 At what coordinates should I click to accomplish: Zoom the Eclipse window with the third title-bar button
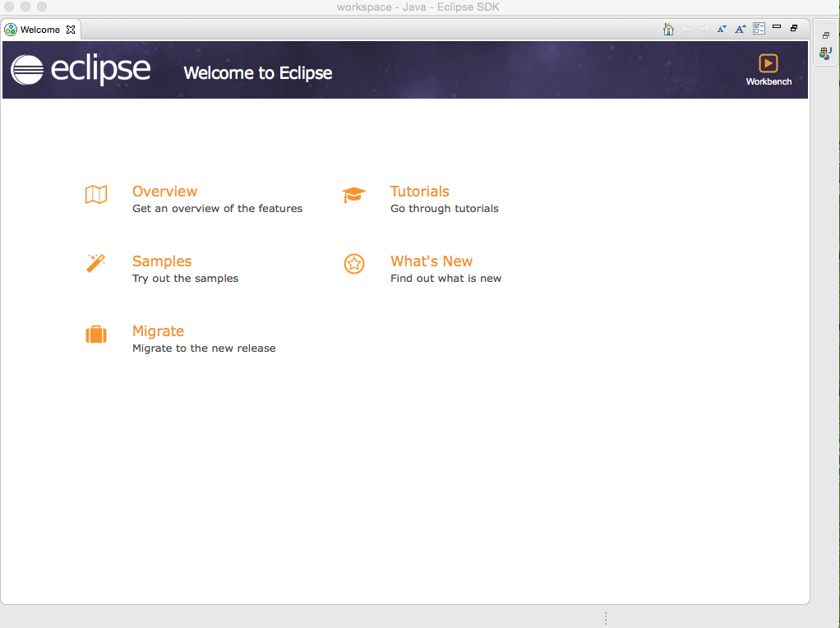[42, 7]
